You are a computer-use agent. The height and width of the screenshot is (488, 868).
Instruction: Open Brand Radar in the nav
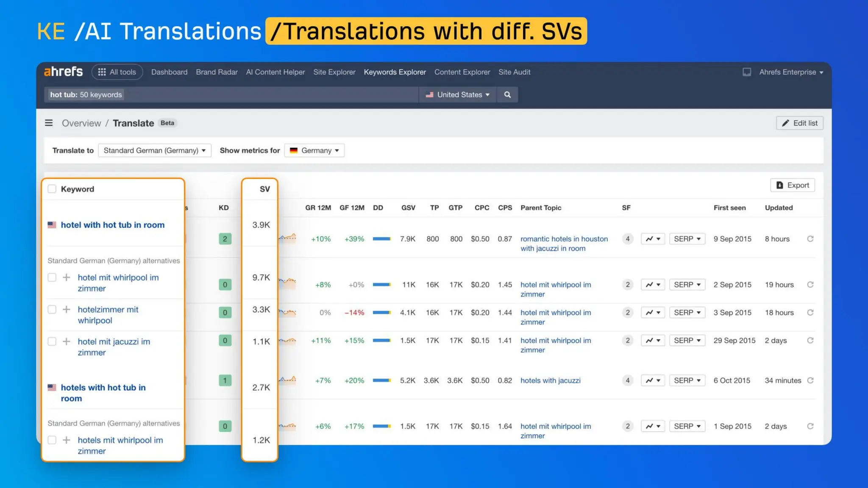coord(217,72)
